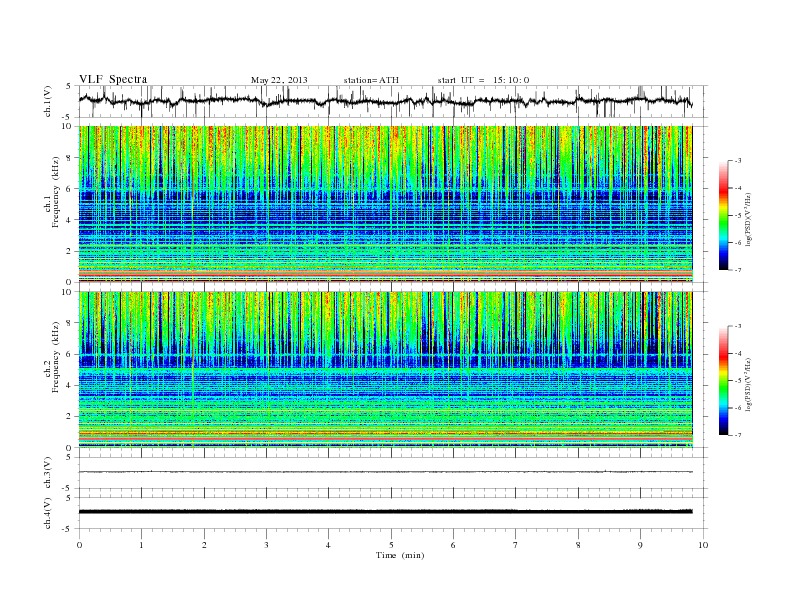The image size is (792, 612).
Task: Click the "-4" label on ch.2 colorbar
Action: click(x=738, y=353)
